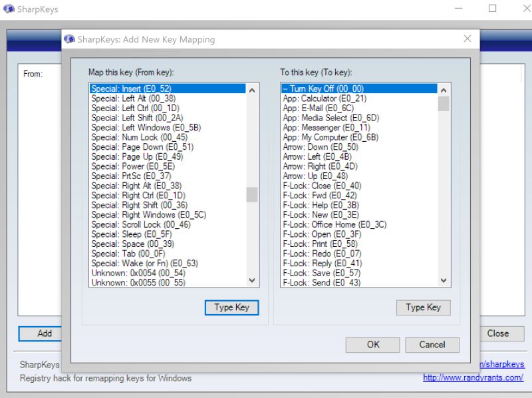Viewport: 532px width, 398px height.
Task: Select App: My Computer (E0_6B)
Action: pos(359,137)
